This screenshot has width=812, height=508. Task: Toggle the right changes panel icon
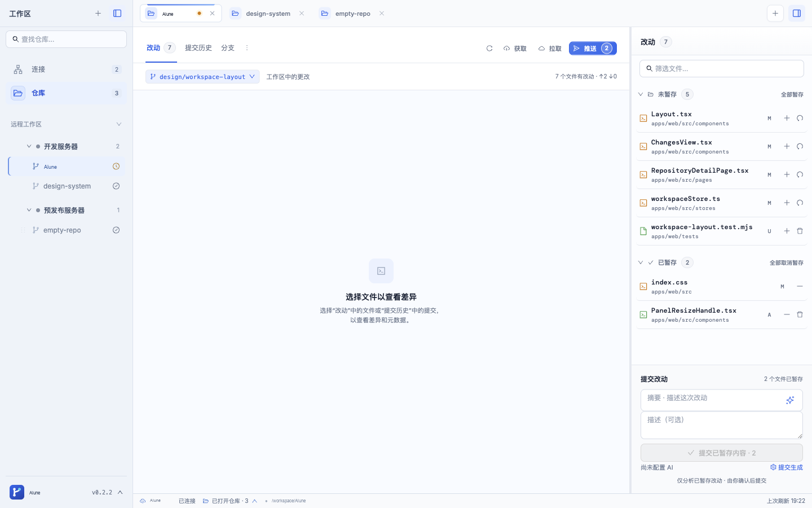[797, 14]
